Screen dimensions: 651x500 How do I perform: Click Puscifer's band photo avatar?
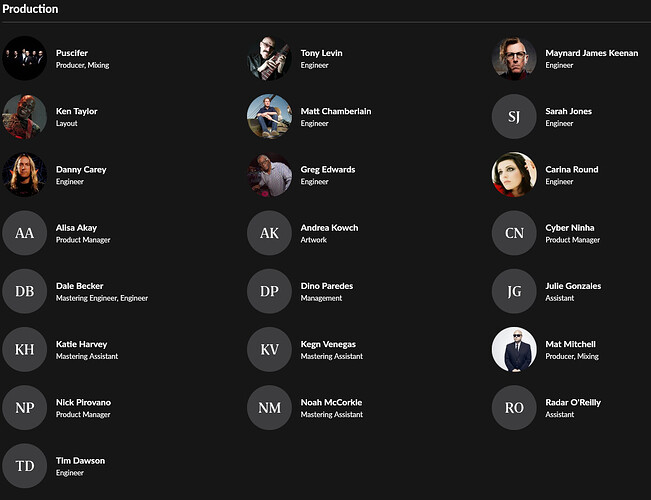click(x=25, y=58)
